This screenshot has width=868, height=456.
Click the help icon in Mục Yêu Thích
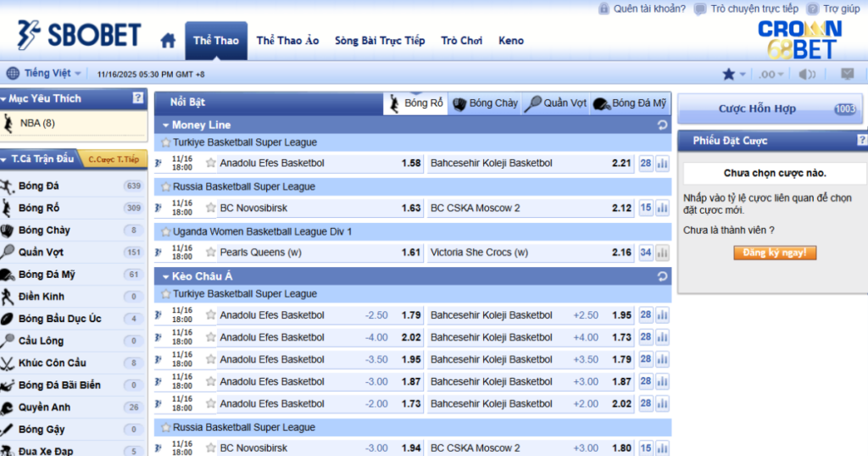(x=138, y=98)
